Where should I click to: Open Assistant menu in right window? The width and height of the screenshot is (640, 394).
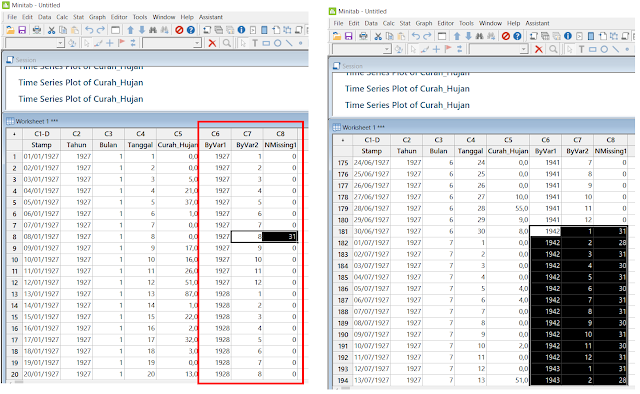click(537, 23)
